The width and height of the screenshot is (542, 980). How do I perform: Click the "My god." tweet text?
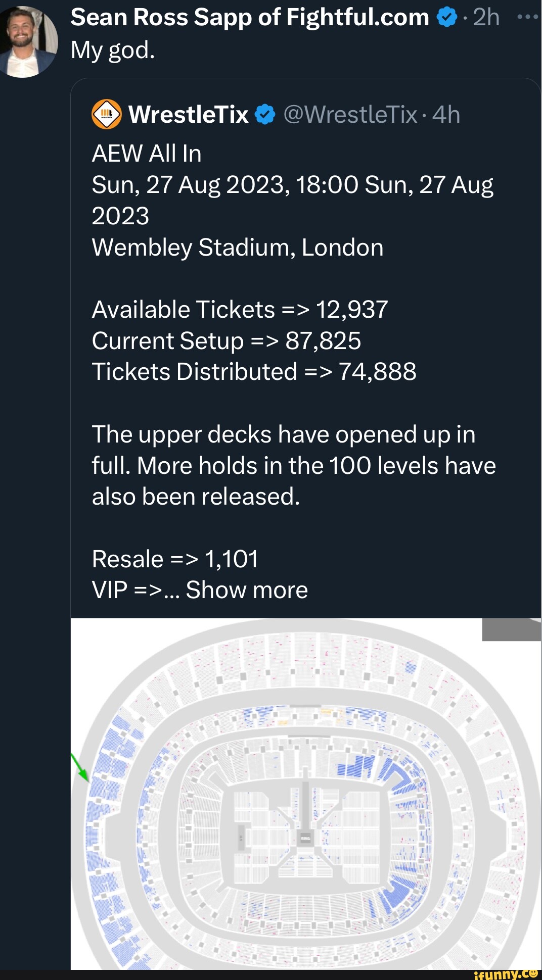(x=113, y=50)
